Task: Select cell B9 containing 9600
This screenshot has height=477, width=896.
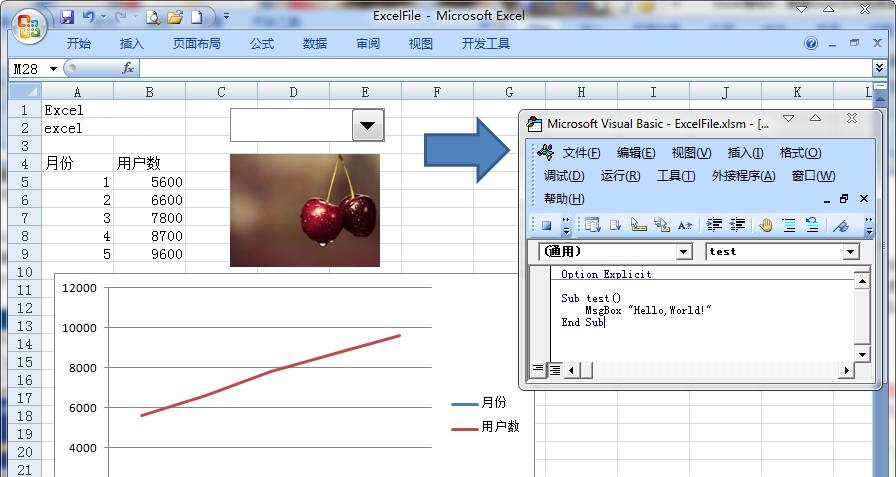Action: [149, 254]
